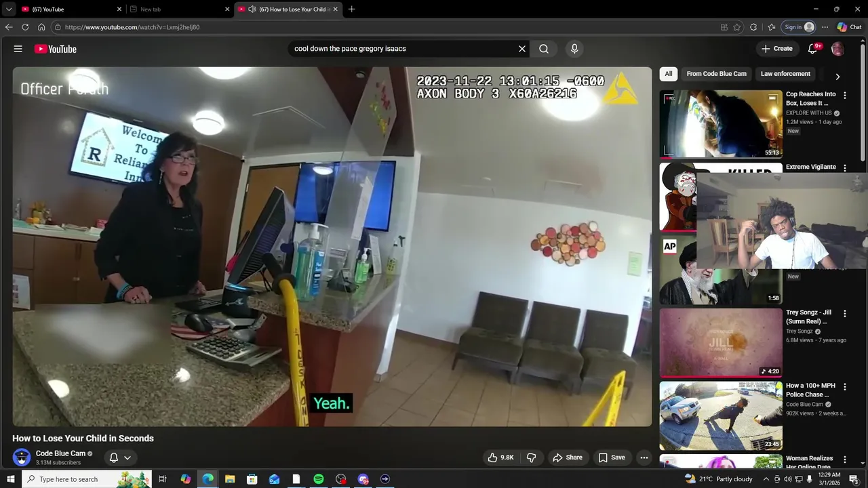The image size is (868, 488).
Task: Open the YouTube account avatar menu
Action: tap(837, 49)
